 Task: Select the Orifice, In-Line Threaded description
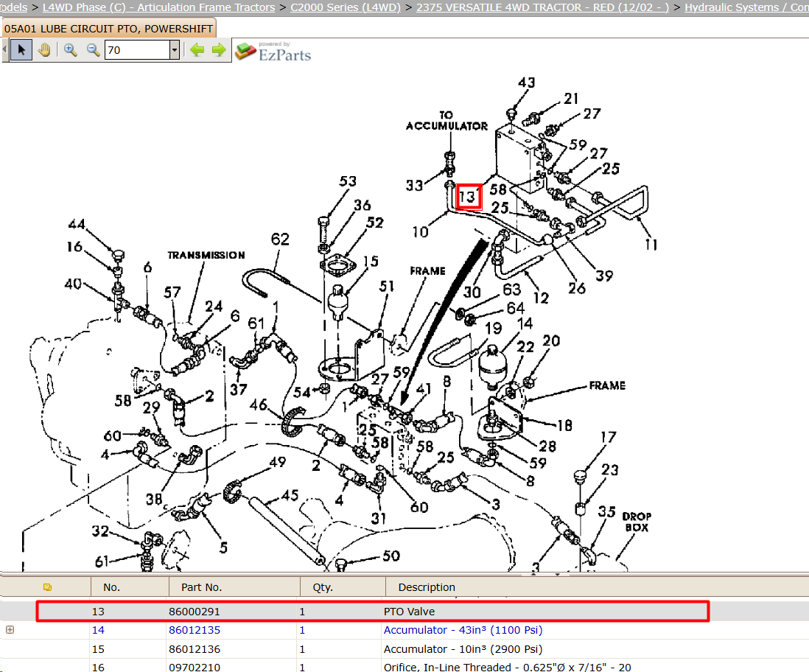507,667
